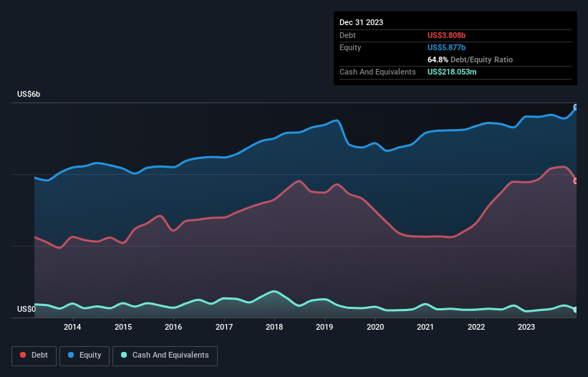Click the 2021 x-axis label

(425, 327)
